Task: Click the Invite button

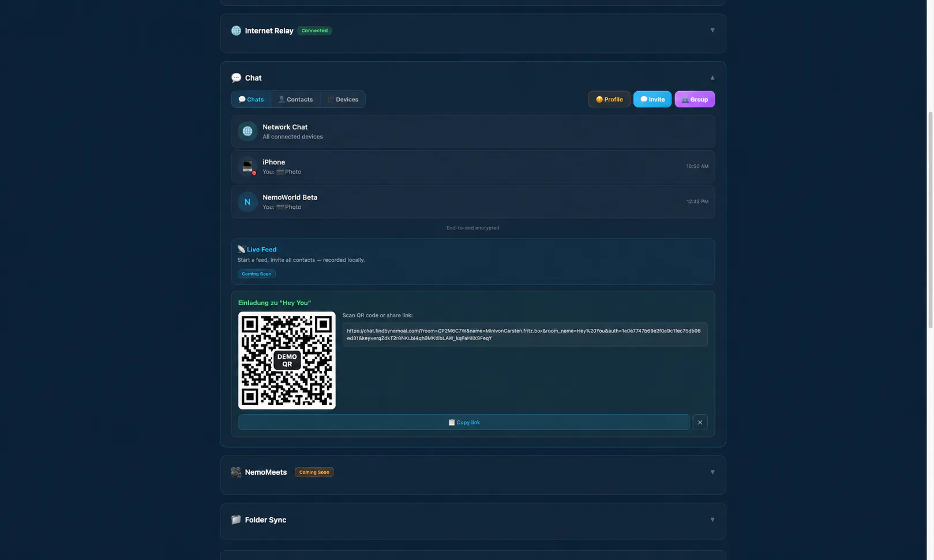Action: point(652,99)
